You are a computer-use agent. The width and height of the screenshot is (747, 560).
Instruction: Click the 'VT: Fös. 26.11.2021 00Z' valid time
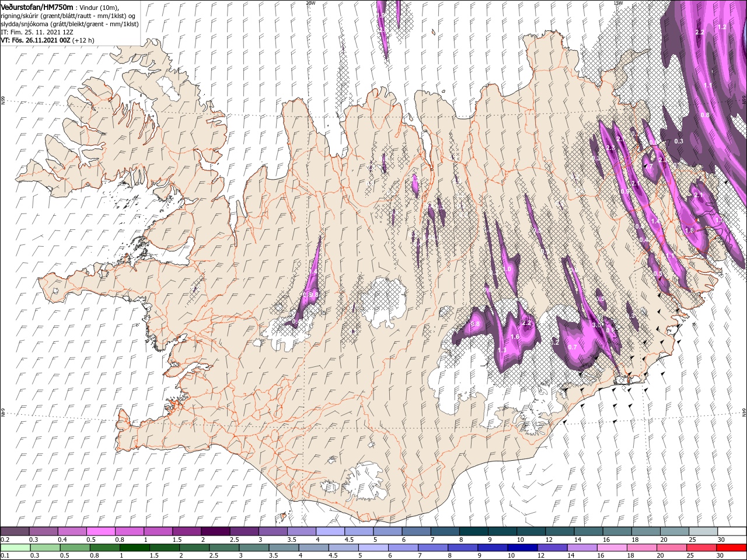click(x=36, y=40)
